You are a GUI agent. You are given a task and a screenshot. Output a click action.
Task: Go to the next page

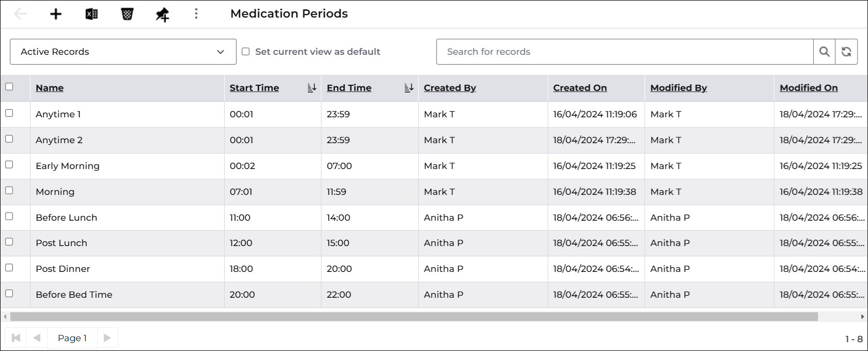click(x=108, y=338)
